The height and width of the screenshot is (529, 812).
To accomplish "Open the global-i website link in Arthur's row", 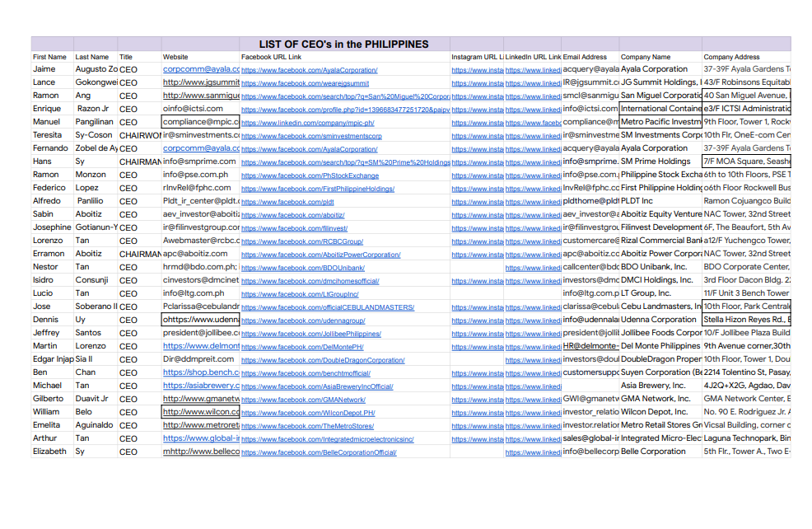I will [x=201, y=438].
